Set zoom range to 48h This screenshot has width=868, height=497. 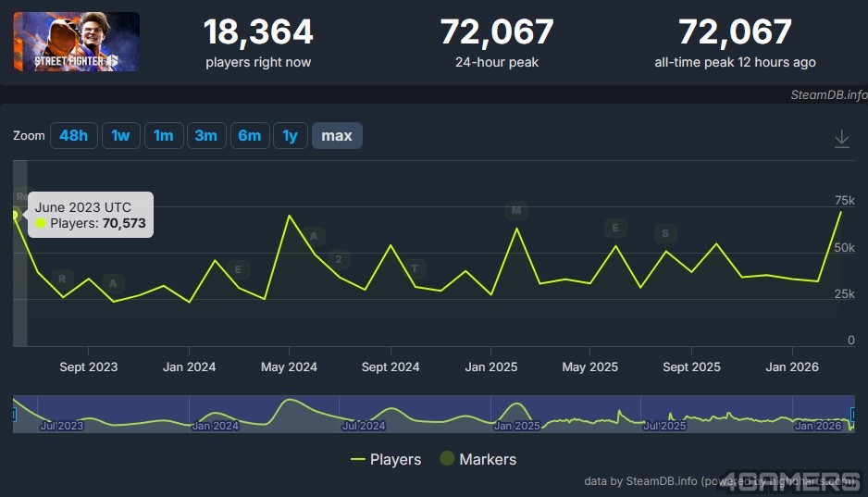73,136
